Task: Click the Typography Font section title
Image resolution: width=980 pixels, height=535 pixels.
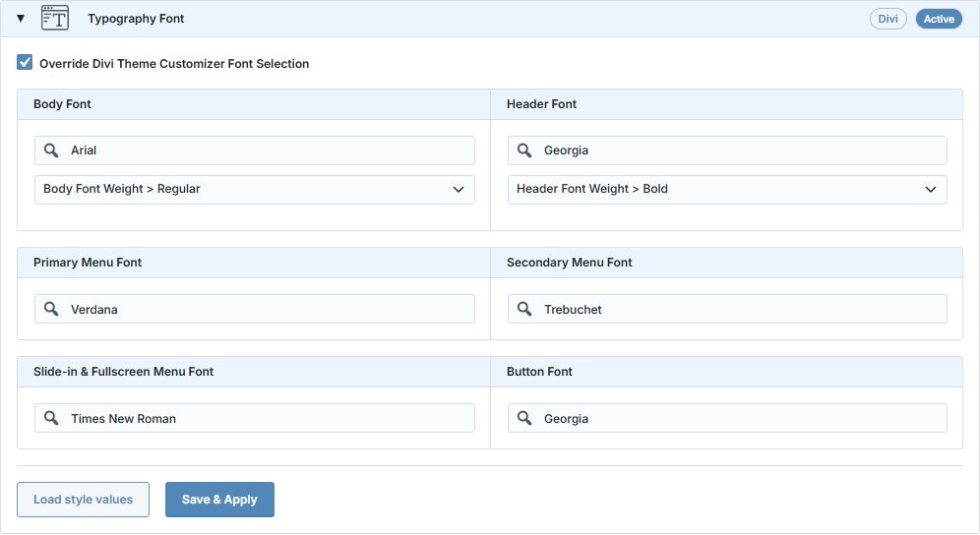Action: [x=136, y=19]
